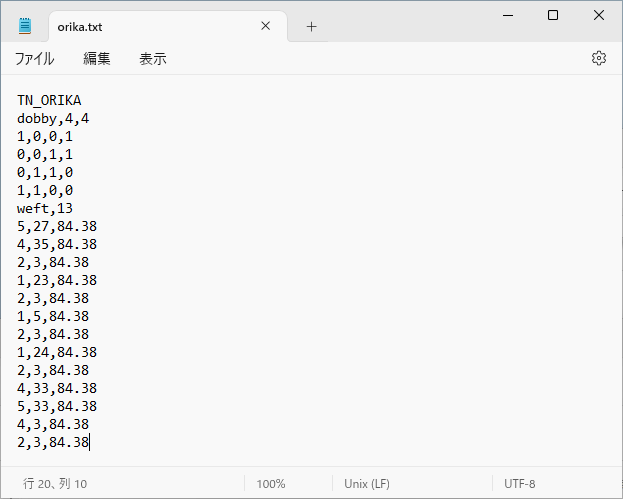Open the 編集 menu
The image size is (623, 499).
(97, 59)
